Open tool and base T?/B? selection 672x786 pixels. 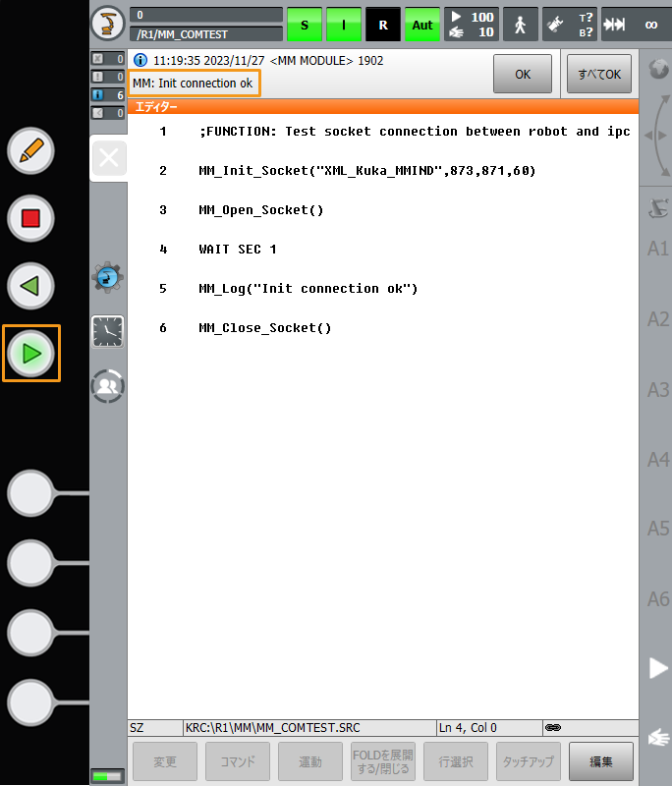pos(570,25)
